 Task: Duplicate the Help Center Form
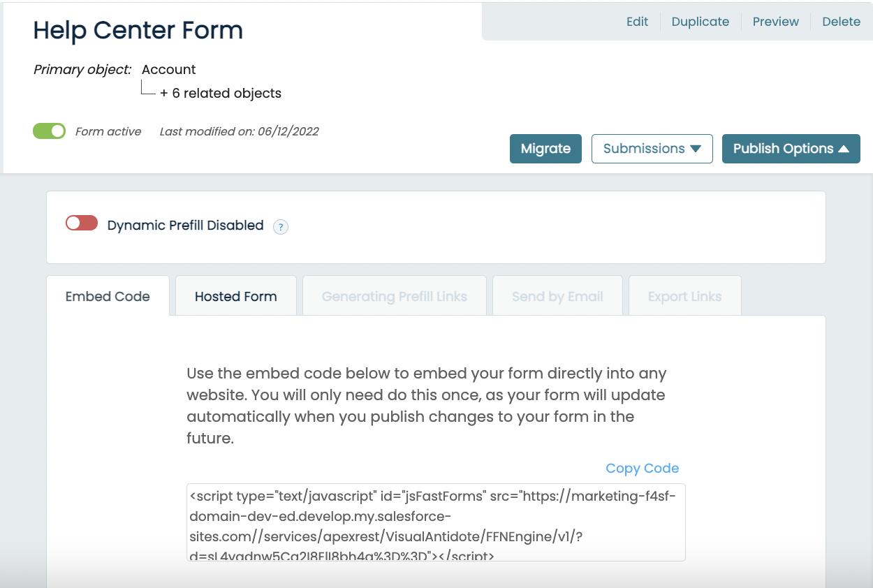pyautogui.click(x=700, y=21)
